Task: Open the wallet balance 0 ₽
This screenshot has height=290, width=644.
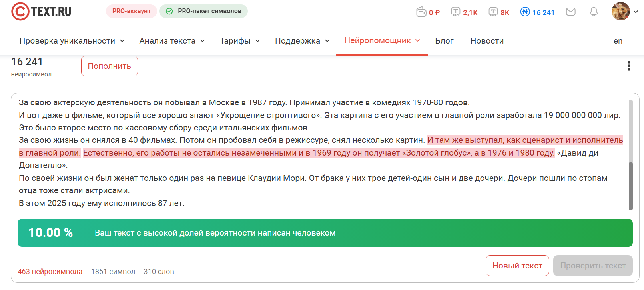Action: point(428,12)
